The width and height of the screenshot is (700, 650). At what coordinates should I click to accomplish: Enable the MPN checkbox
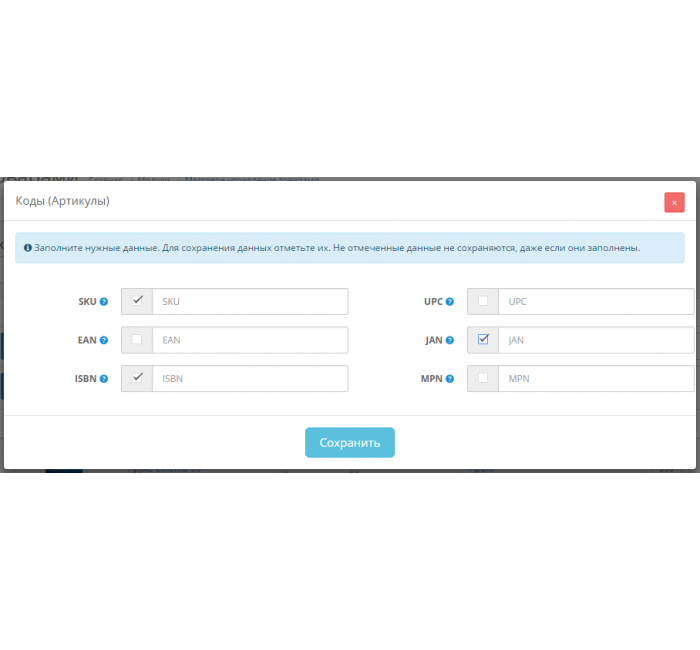(x=483, y=378)
